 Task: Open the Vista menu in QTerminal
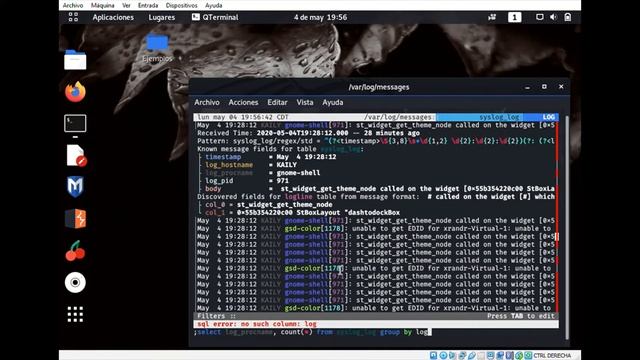coord(304,102)
